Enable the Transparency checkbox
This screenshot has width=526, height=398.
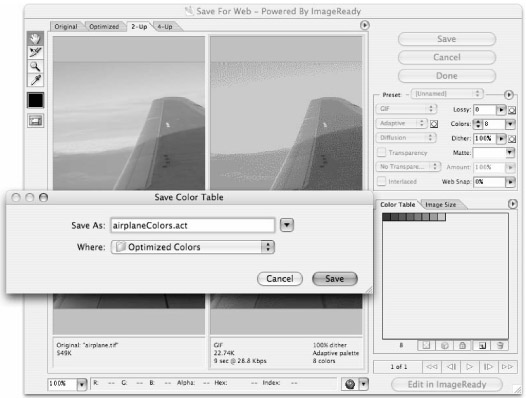(381, 152)
